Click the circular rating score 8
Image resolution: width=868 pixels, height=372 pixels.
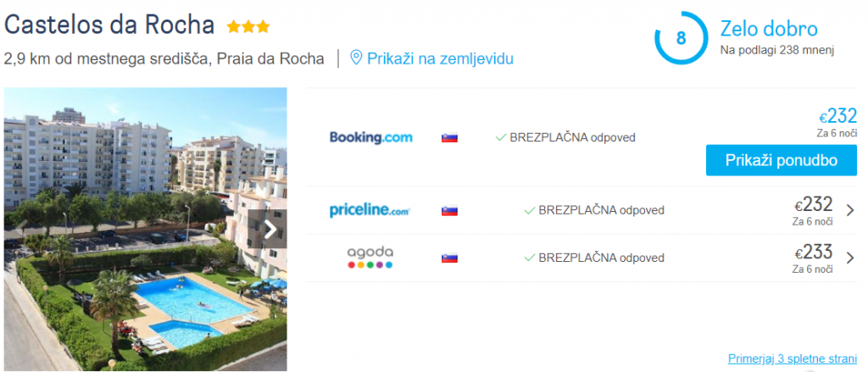click(x=680, y=38)
